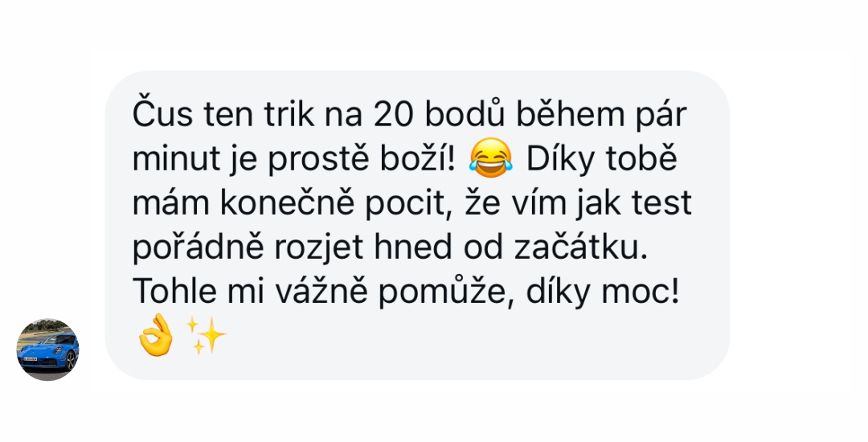Click the number "20" in the message

393,114
